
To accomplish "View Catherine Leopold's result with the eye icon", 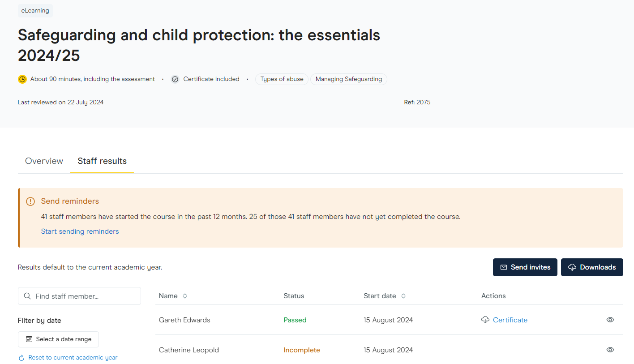I will pyautogui.click(x=610, y=350).
